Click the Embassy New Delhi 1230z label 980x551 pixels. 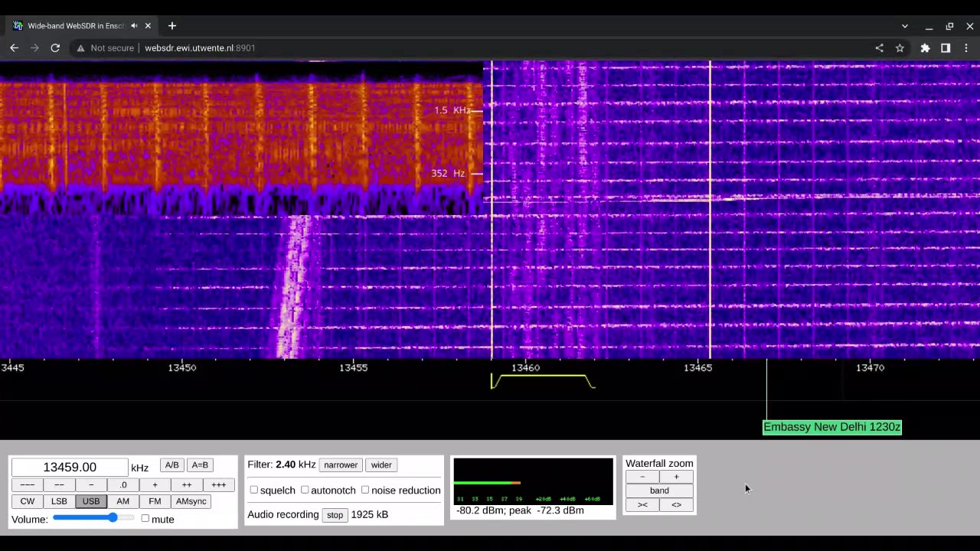[x=832, y=427]
